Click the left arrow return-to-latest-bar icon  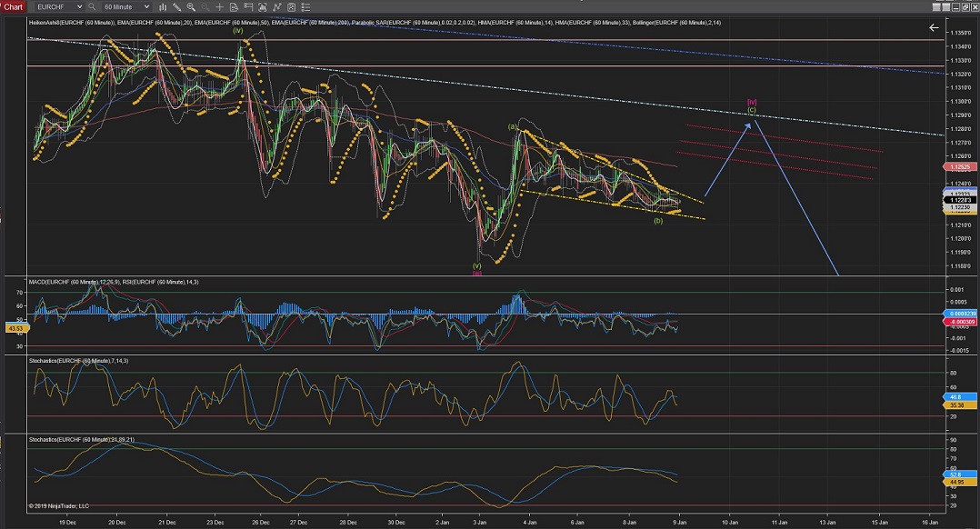point(934,27)
